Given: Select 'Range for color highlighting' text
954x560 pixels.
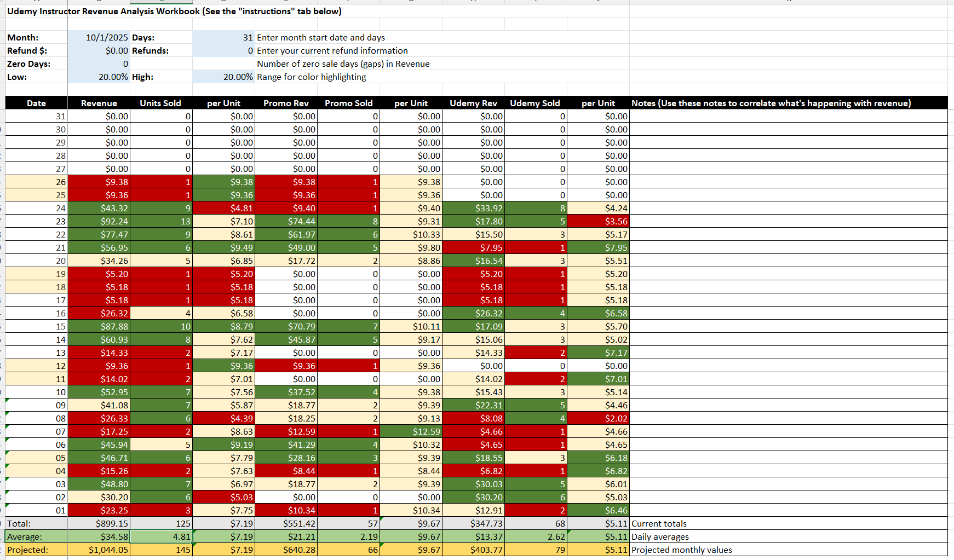Looking at the screenshot, I should point(312,77).
